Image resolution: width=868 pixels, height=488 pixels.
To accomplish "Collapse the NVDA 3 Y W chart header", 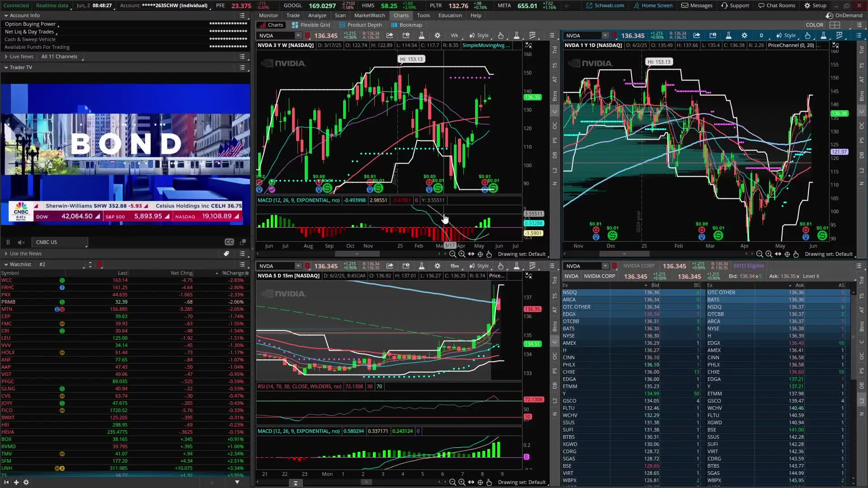I will 528,45.
